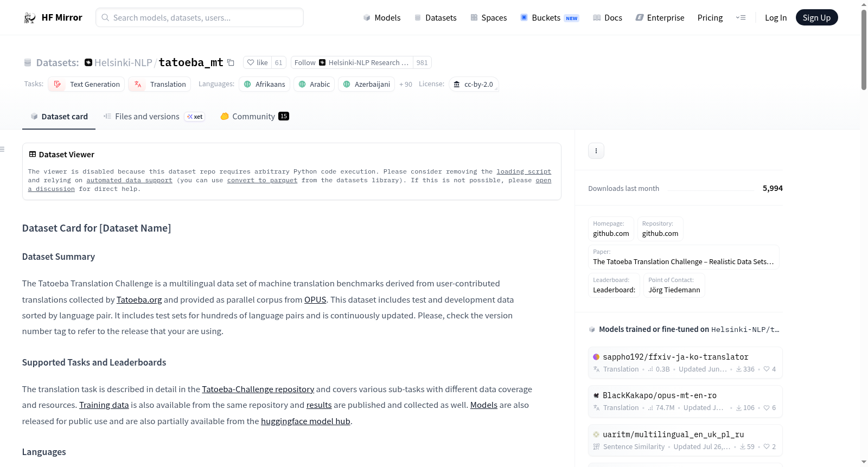868x467 pixels.
Task: Open the Docs page
Action: click(x=608, y=18)
